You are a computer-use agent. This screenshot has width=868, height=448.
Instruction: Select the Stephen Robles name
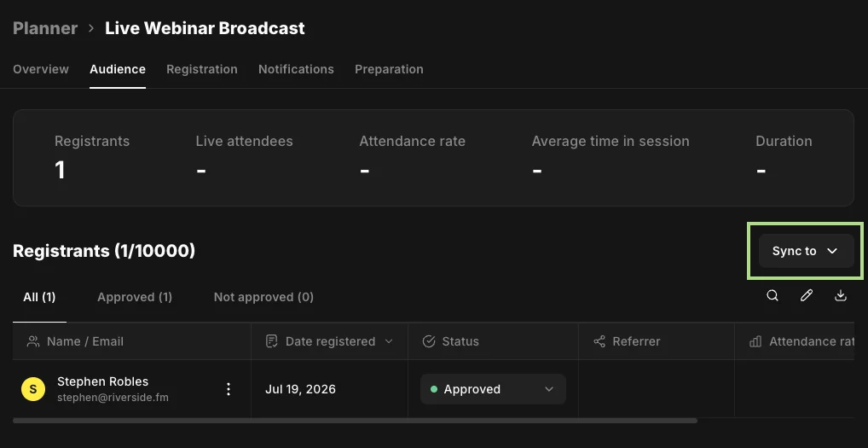pos(103,381)
